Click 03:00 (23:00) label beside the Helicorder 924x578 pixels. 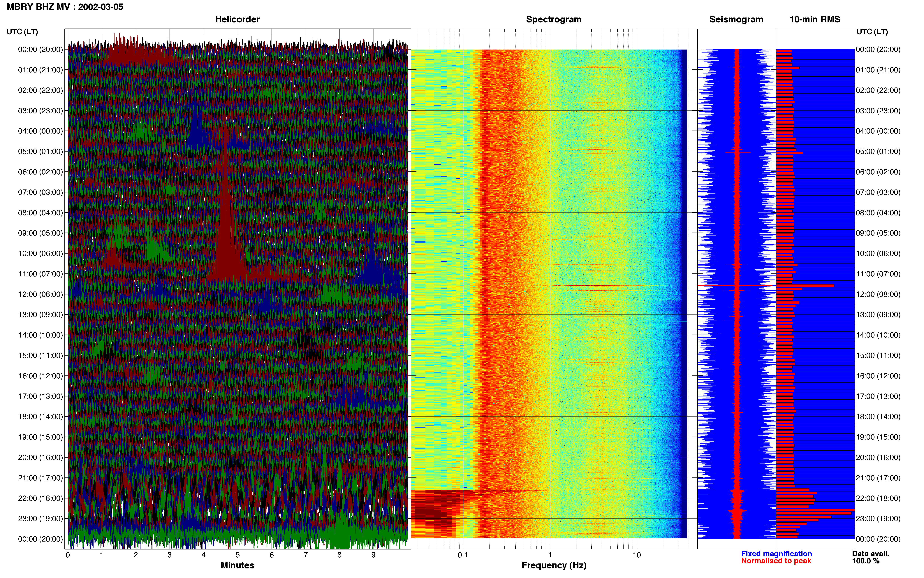click(x=41, y=111)
